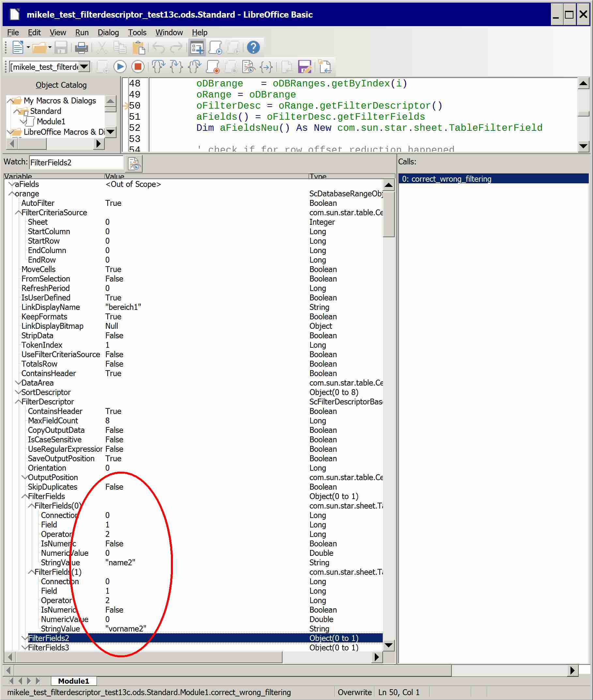Expand the aFields watch variable
Screen dimensions: 593x700
[x=11, y=184]
